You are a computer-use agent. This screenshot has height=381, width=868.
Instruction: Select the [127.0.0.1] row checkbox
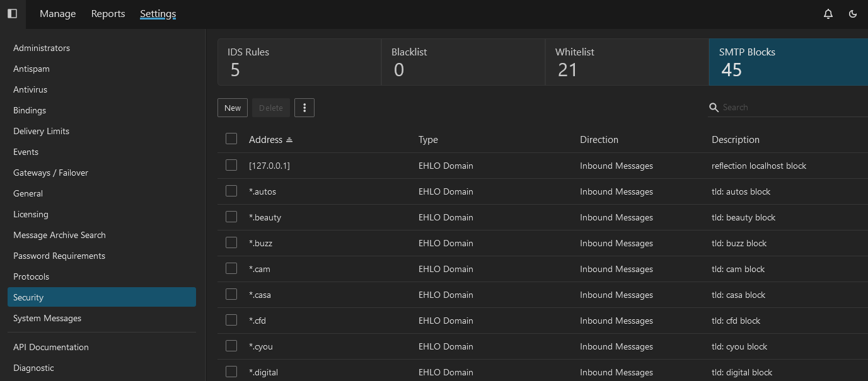point(231,166)
